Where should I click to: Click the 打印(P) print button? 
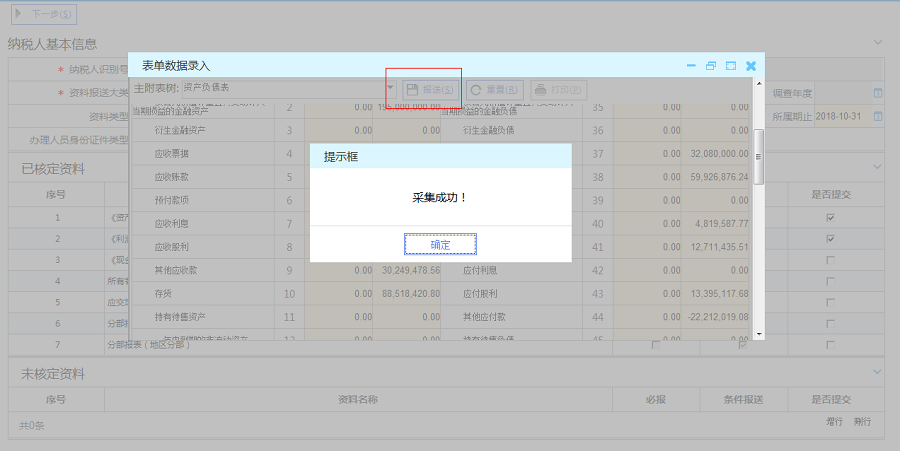(558, 90)
